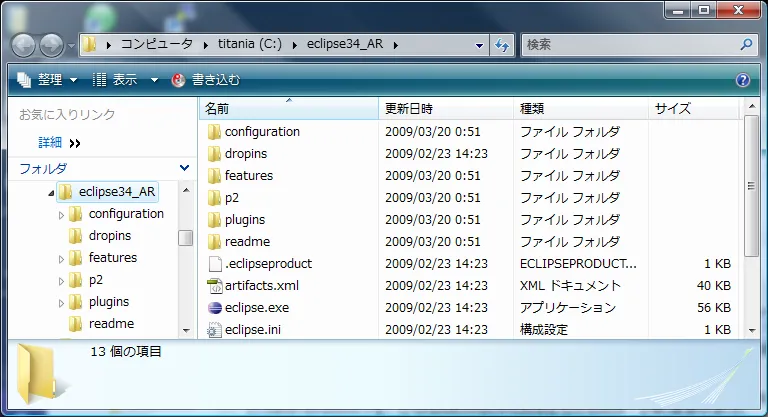
Task: Sort by the 更新日時 column header
Action: [x=446, y=108]
